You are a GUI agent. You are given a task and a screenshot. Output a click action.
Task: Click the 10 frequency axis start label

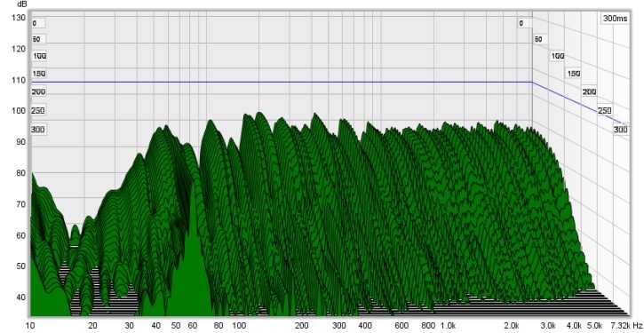coord(30,325)
